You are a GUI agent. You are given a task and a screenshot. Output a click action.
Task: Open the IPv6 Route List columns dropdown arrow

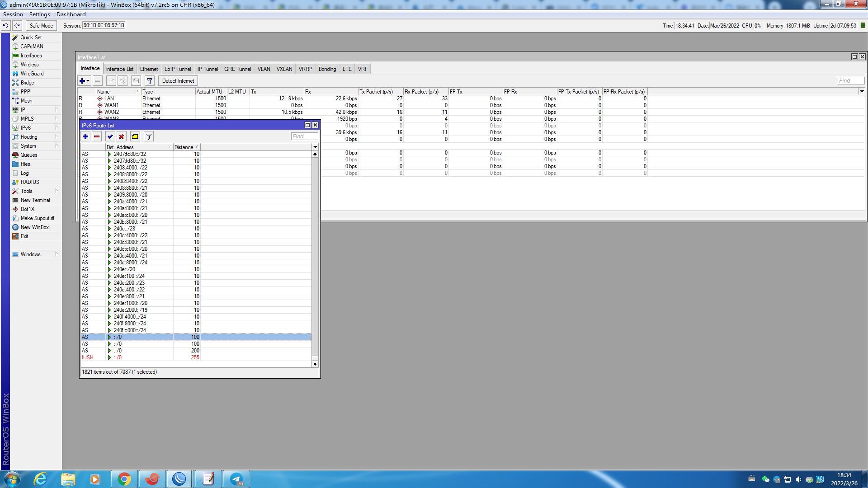(x=315, y=147)
